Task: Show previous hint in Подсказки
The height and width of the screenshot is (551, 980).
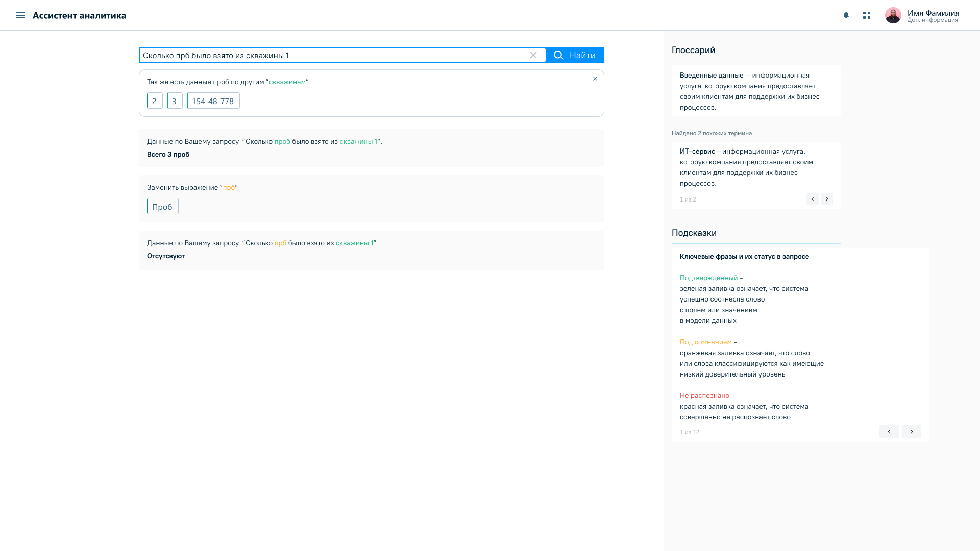Action: coord(889,432)
